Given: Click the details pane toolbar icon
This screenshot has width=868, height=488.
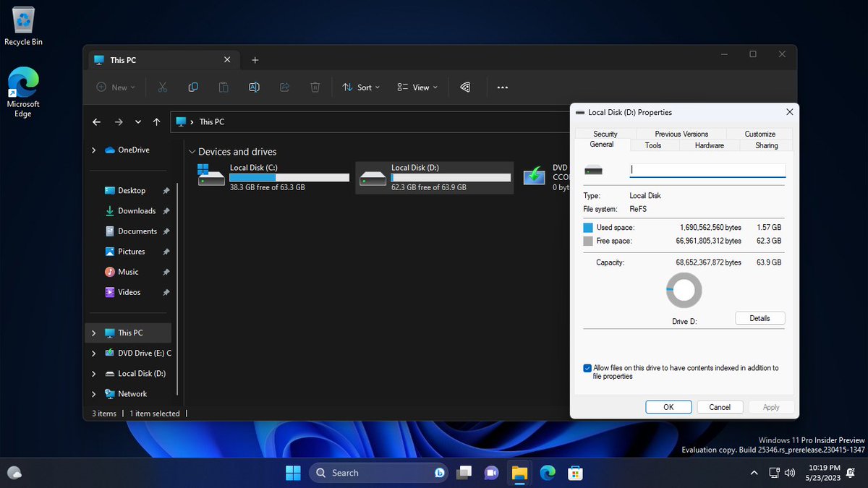Looking at the screenshot, I should point(465,87).
